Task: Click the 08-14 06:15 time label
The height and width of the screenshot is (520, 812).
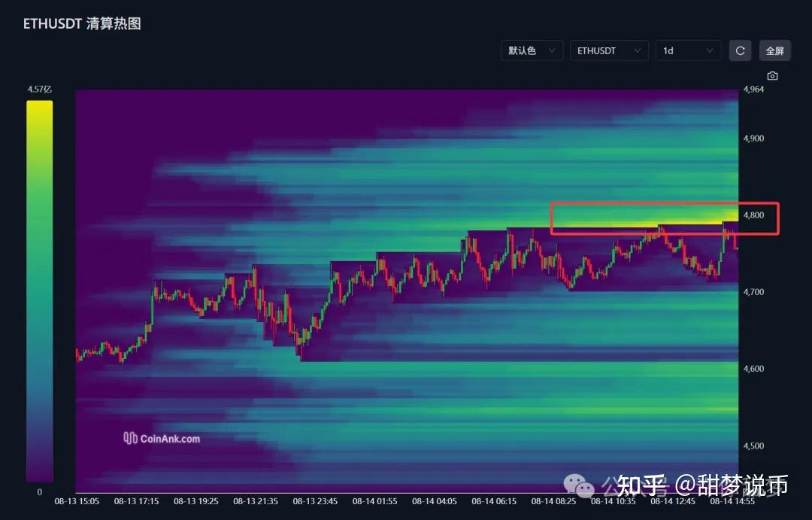Action: [x=493, y=501]
